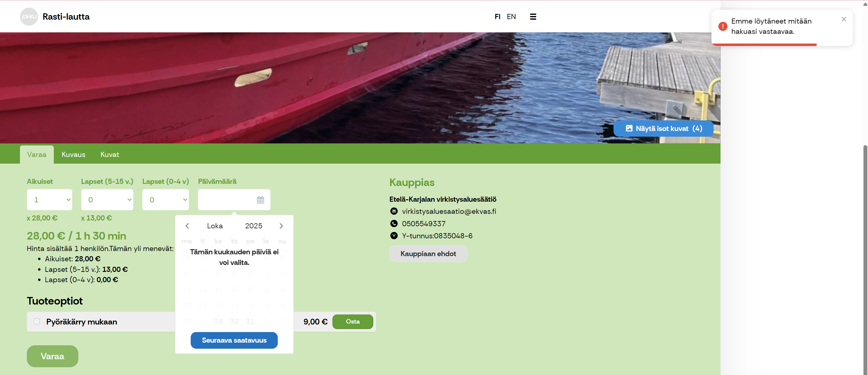Go to previous month in calendar
The width and height of the screenshot is (868, 375).
[x=187, y=226]
